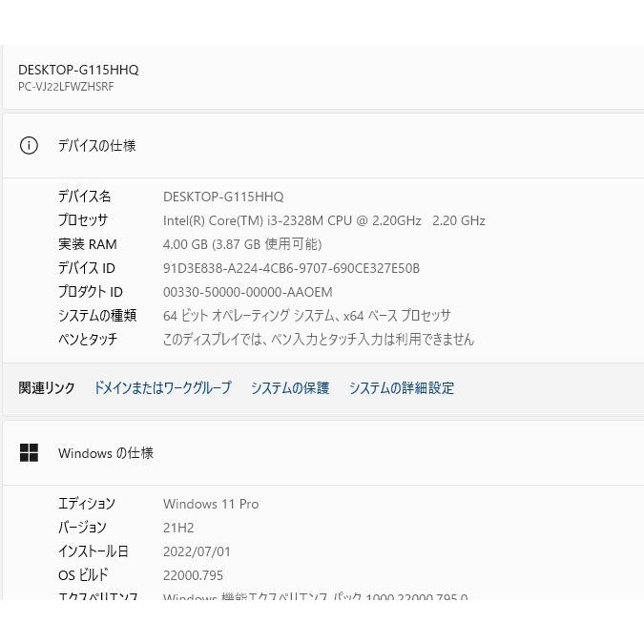The width and height of the screenshot is (644, 644).
Task: Open the システムの詳細設定 link
Action: coord(402,388)
